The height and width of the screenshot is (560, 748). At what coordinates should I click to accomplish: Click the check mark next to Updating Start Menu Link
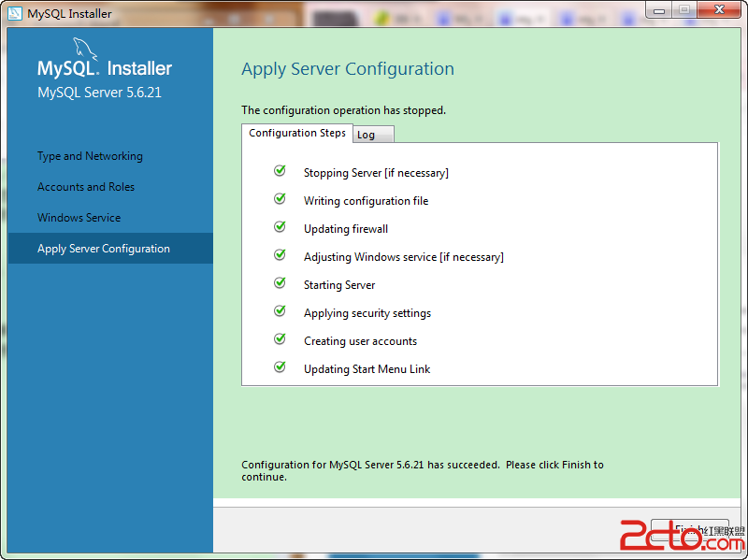[x=280, y=366]
